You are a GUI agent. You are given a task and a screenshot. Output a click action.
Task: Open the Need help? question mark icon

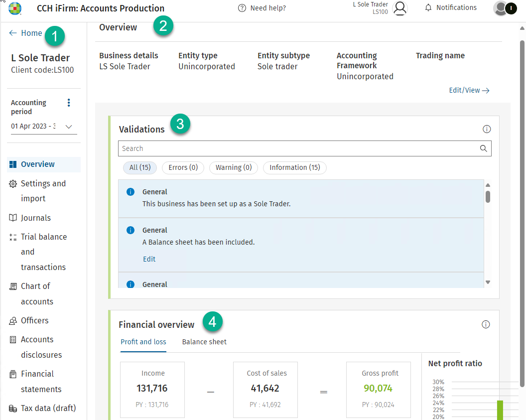coord(242,8)
